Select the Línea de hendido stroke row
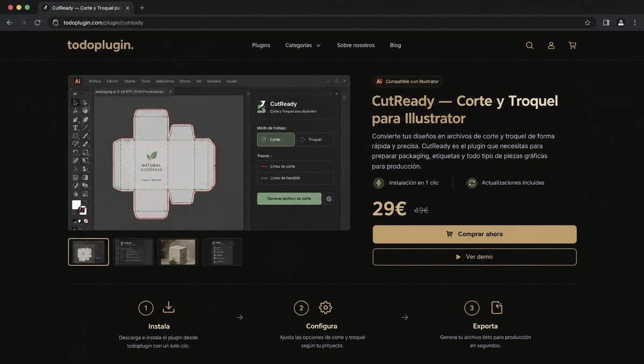The height and width of the screenshot is (364, 644). tap(295, 178)
